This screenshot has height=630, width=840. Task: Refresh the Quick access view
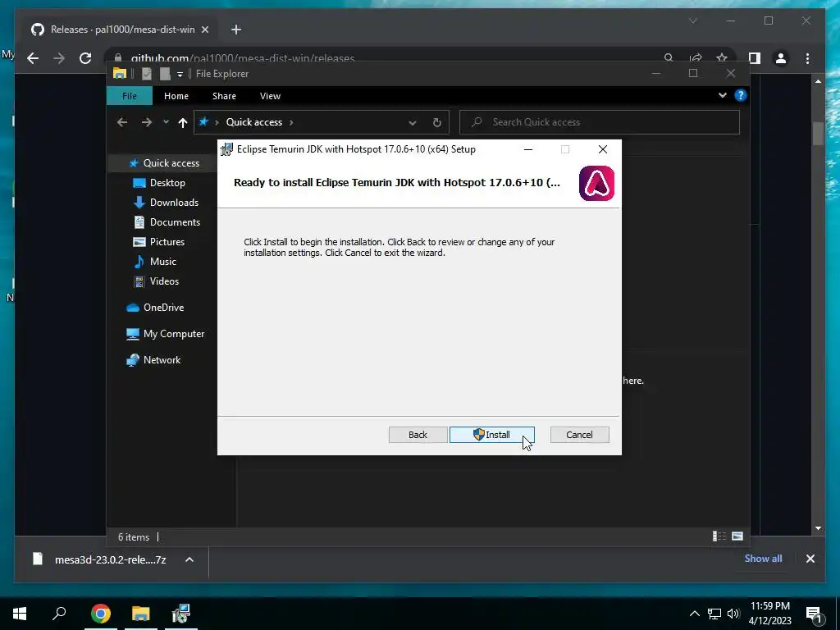point(436,123)
